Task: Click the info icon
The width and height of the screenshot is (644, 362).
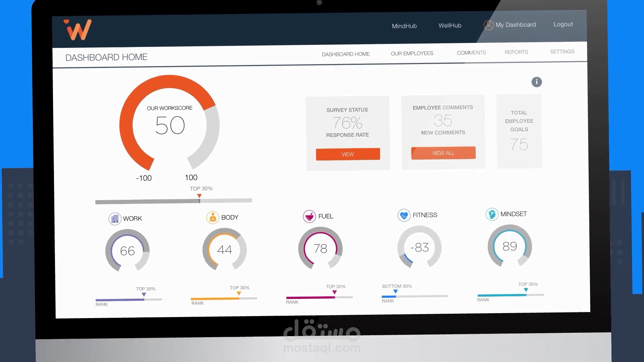Action: (x=536, y=82)
